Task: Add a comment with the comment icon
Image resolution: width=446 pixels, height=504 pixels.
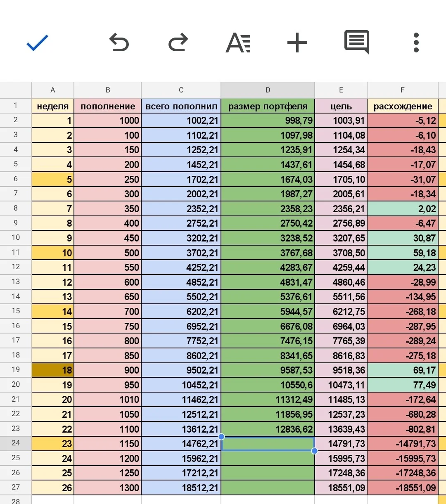Action: click(357, 42)
